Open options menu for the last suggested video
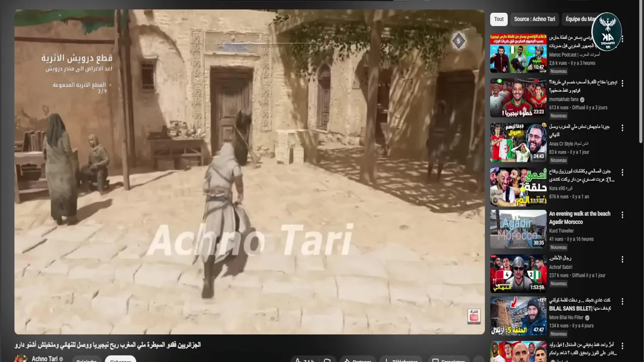This screenshot has height=362, width=644. 622,346
